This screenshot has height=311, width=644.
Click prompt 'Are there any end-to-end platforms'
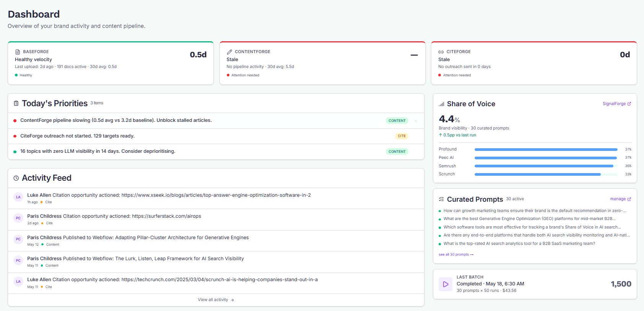[x=537, y=235]
